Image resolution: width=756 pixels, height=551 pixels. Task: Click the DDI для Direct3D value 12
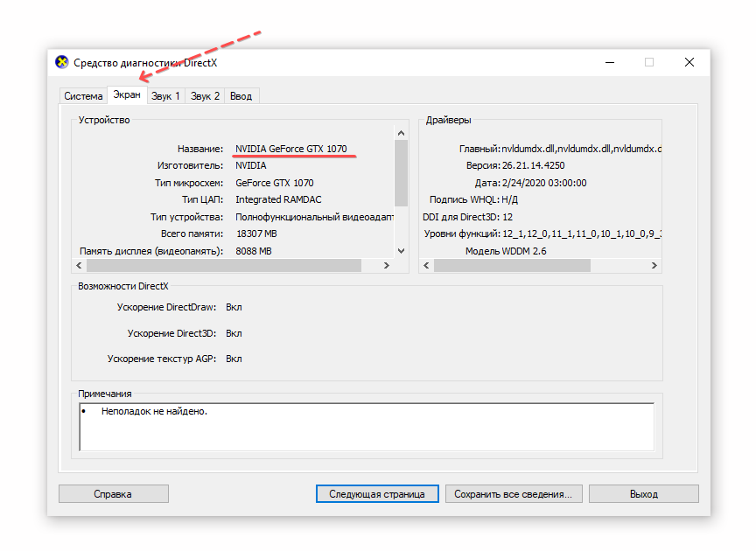pos(507,217)
